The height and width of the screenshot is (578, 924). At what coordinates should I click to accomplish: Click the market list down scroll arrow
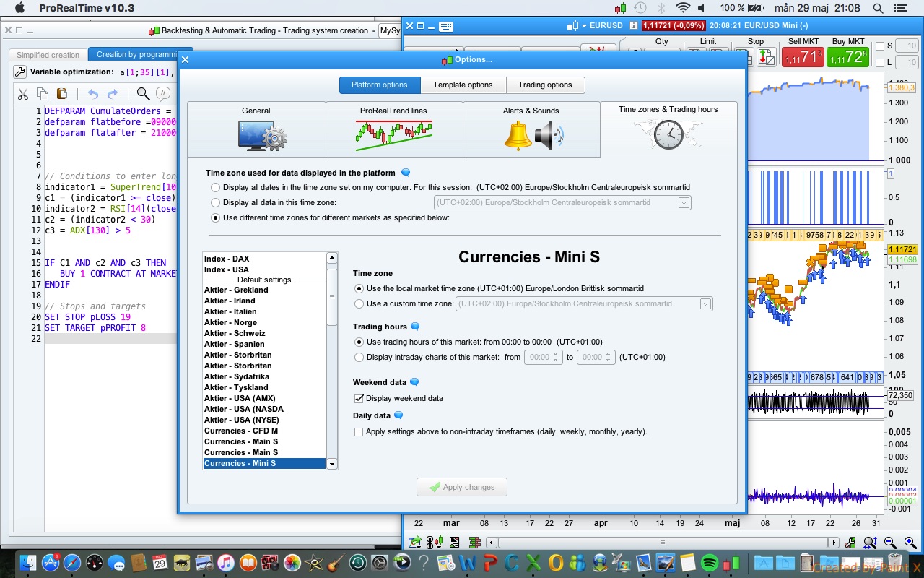point(332,464)
